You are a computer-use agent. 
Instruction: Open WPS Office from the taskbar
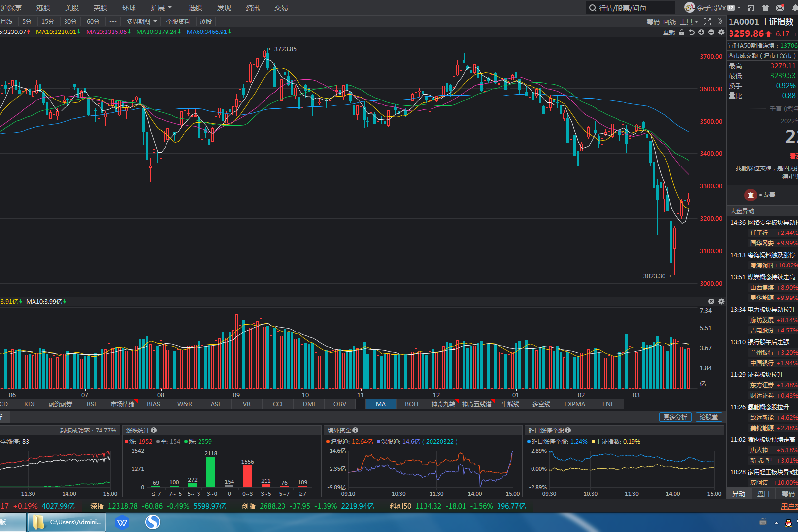[122, 522]
